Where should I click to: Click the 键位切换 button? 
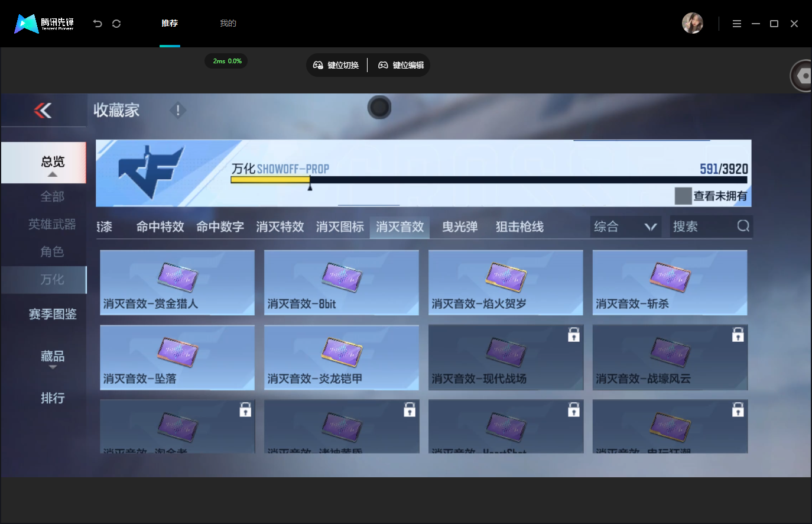click(x=336, y=65)
